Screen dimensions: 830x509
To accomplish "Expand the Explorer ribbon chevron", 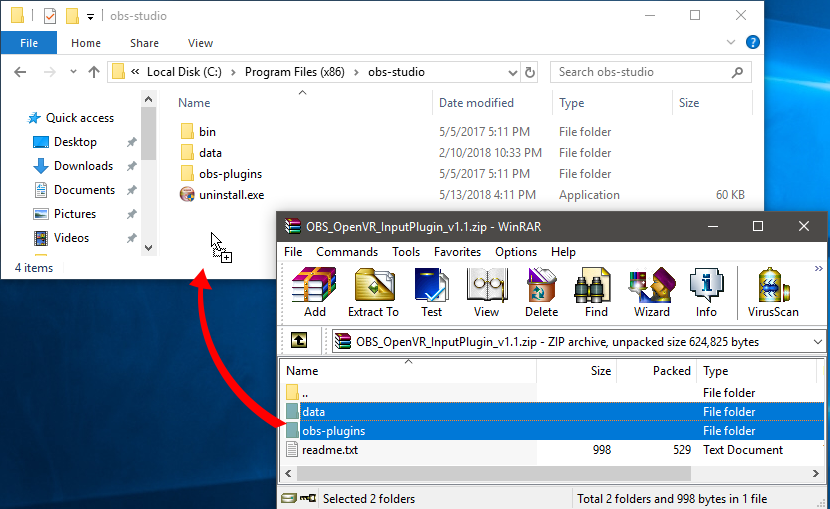I will (731, 42).
